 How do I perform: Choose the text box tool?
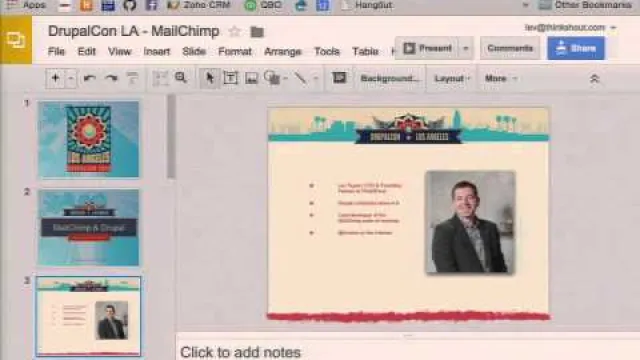click(231, 78)
